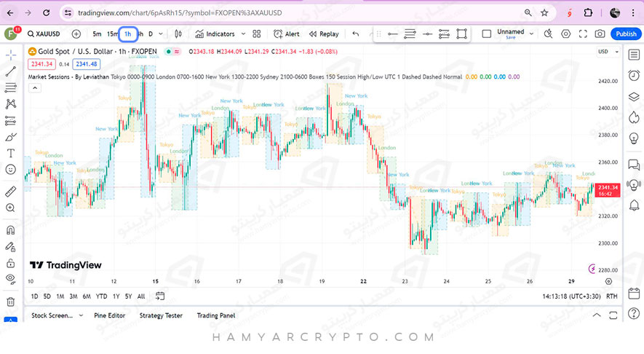Start bar Replay mode
The image size is (644, 354).
pyautogui.click(x=324, y=34)
